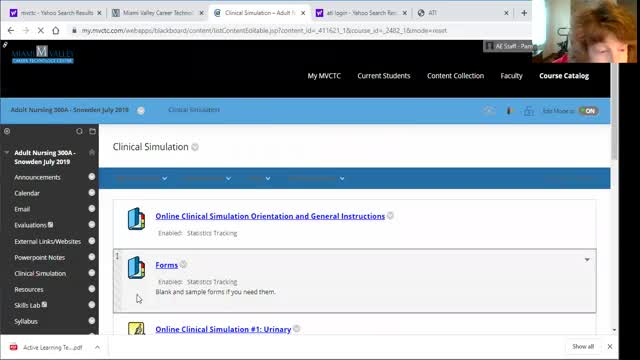Open options circle next to Evaluations
The image size is (640, 360).
point(92,224)
